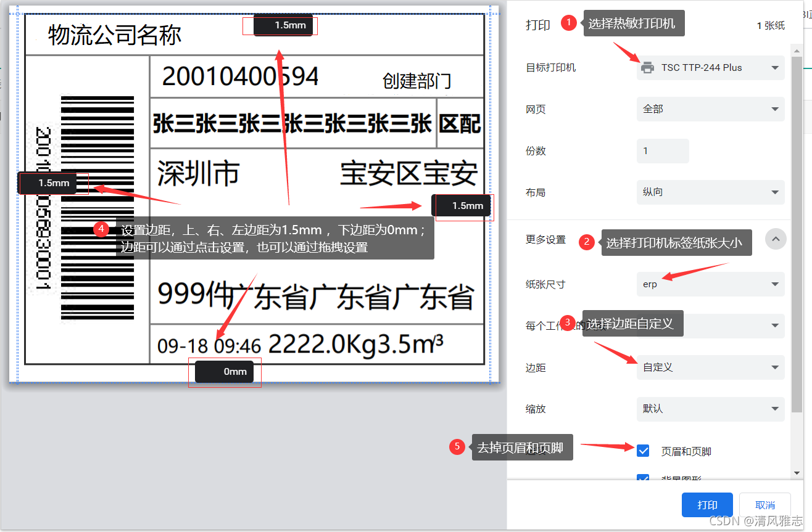Click the 宝安区宝安 text in preview
The height and width of the screenshot is (532, 812).
(x=409, y=174)
